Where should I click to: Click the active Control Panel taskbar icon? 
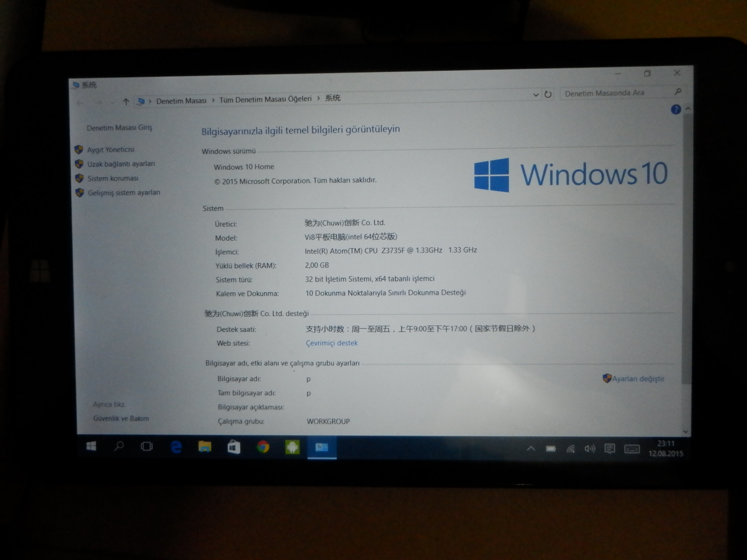(322, 448)
